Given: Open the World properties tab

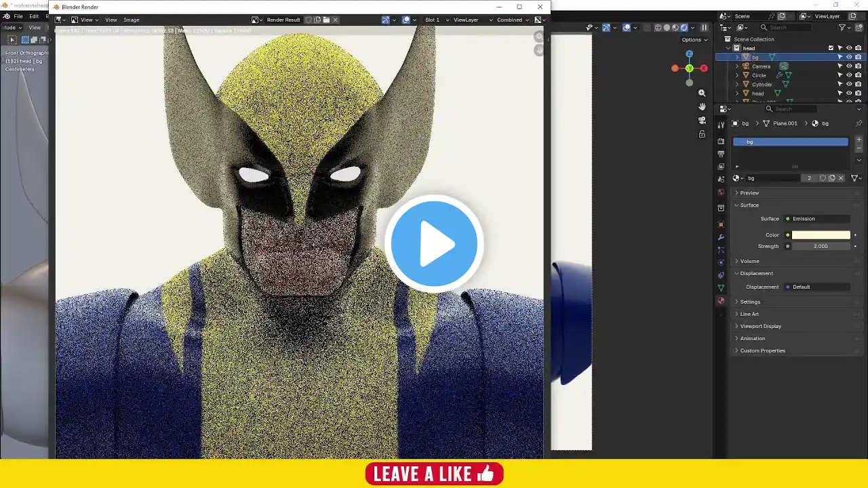Looking at the screenshot, I should click(721, 192).
